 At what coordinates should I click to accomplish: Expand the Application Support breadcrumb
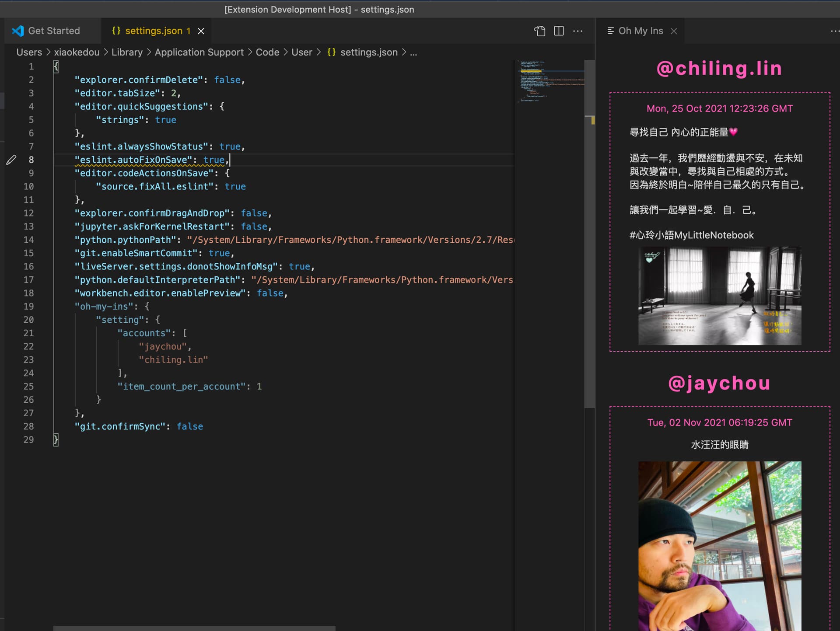(x=199, y=52)
